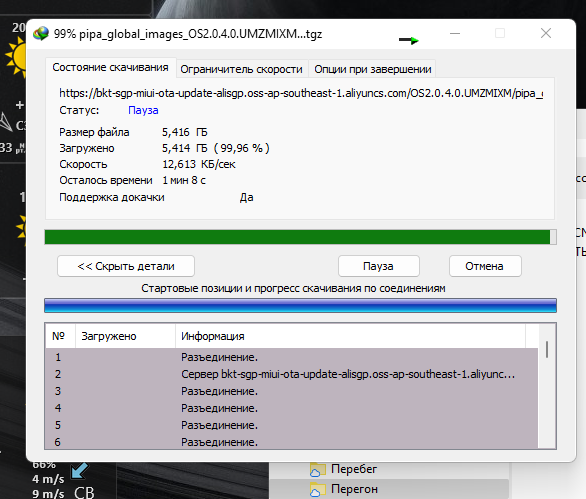
Task: Click the IDM globe icon in title bar
Action: click(x=41, y=34)
